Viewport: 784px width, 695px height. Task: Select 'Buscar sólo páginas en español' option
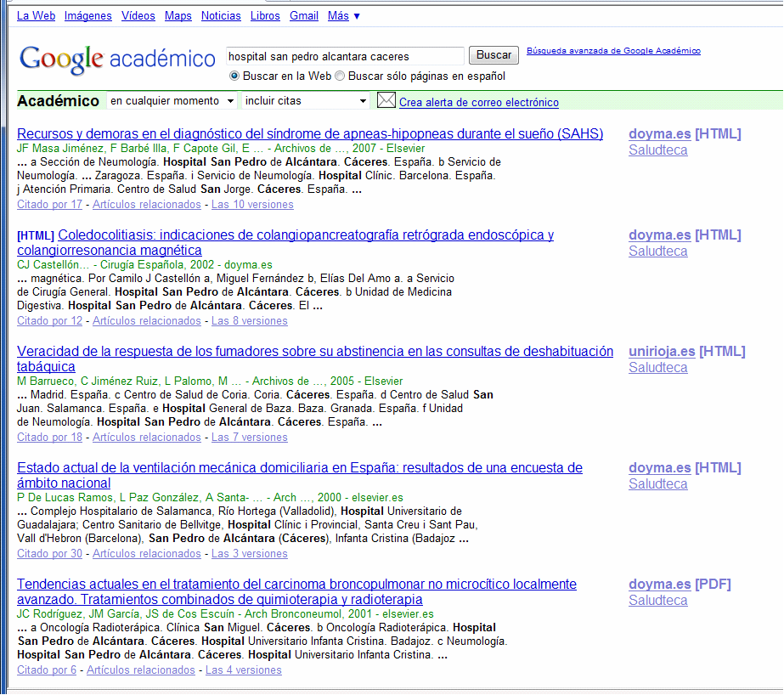coord(340,76)
